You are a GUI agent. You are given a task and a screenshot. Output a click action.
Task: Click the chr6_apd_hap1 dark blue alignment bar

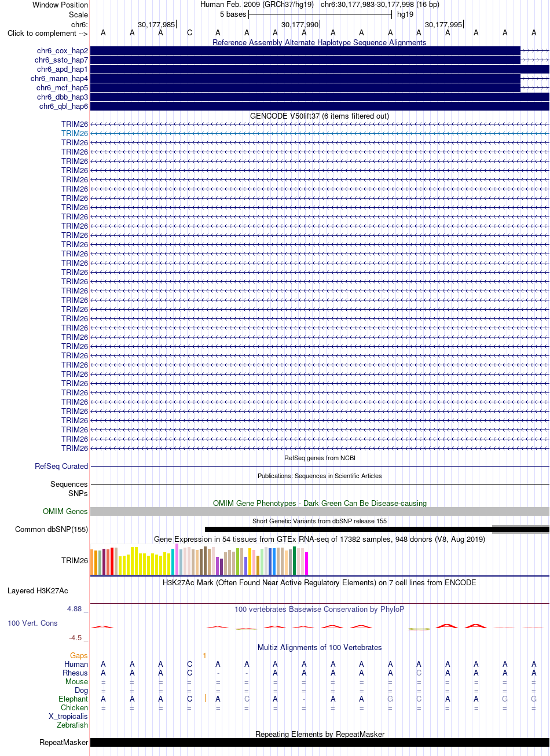(320, 69)
